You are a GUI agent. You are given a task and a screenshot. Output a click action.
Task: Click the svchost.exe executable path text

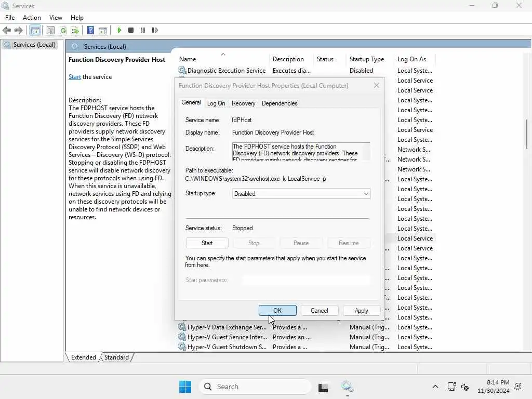pos(256,179)
